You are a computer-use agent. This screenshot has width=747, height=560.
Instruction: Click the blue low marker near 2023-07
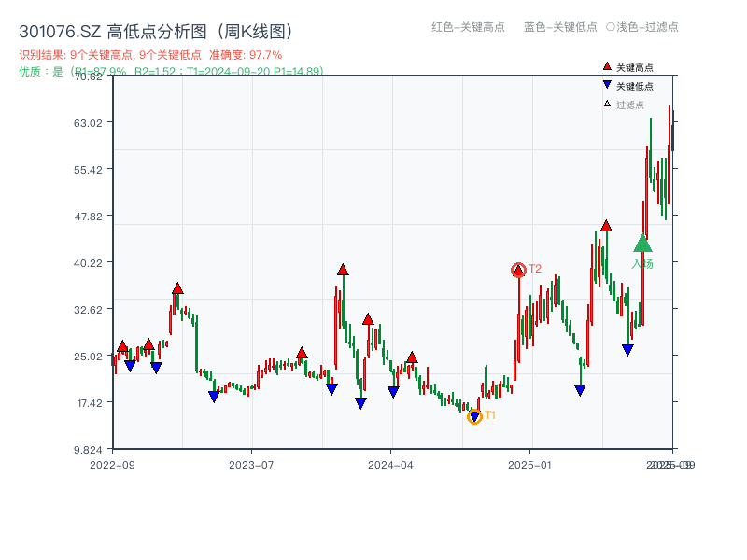[214, 395]
